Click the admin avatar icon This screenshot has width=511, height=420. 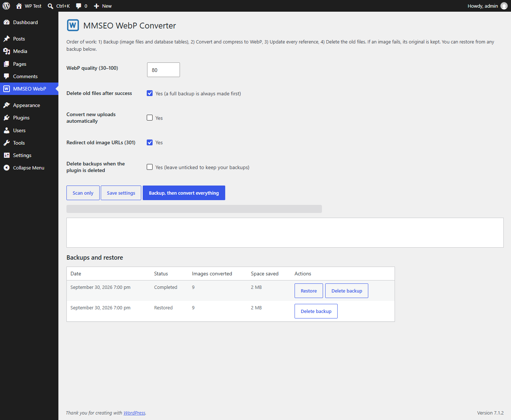pyautogui.click(x=504, y=6)
